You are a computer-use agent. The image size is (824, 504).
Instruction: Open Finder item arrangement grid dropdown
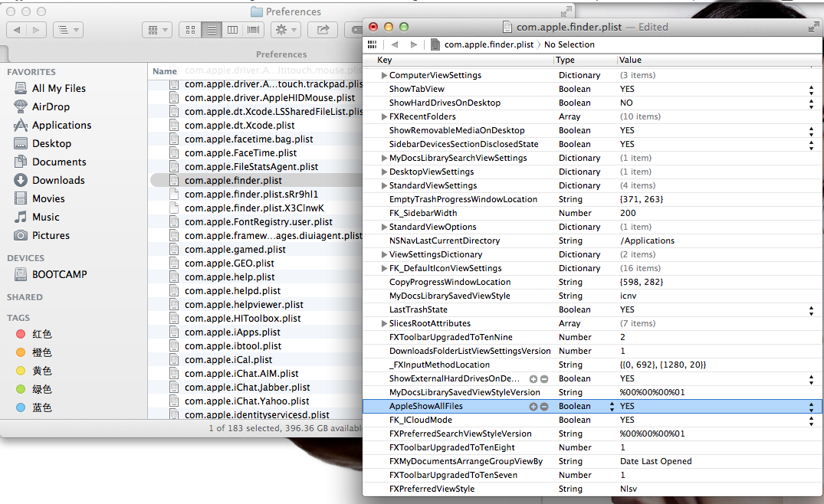coord(157,30)
